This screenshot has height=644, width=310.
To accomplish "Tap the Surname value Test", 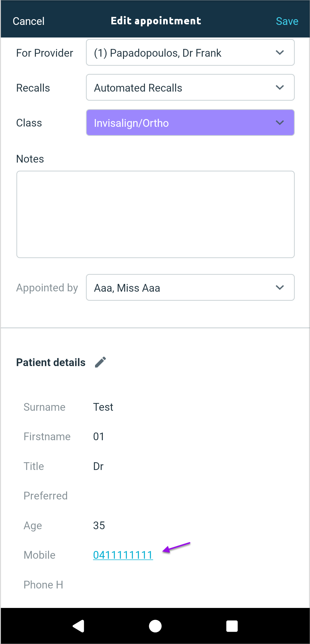I will point(103,407).
